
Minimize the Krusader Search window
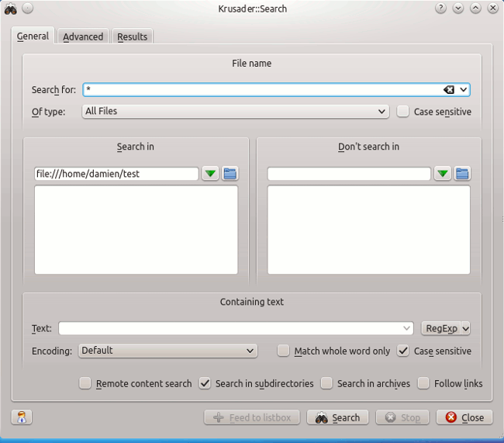[458, 8]
